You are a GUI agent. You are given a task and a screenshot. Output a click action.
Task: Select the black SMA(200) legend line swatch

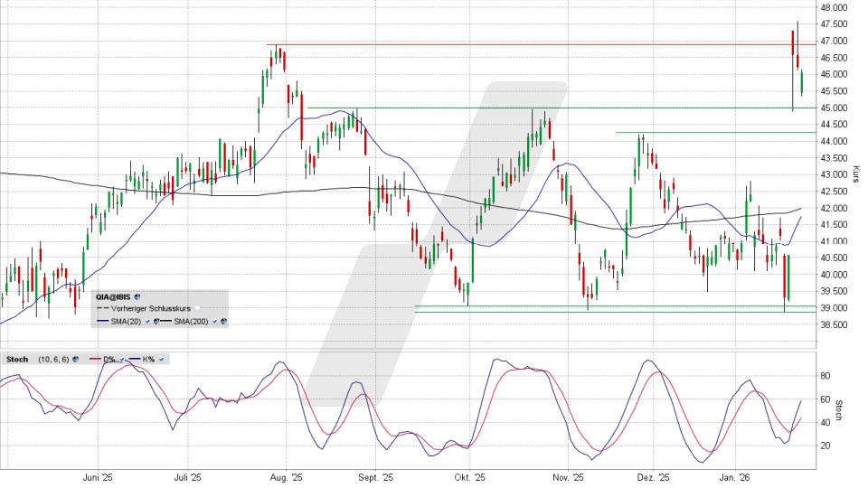coord(165,322)
